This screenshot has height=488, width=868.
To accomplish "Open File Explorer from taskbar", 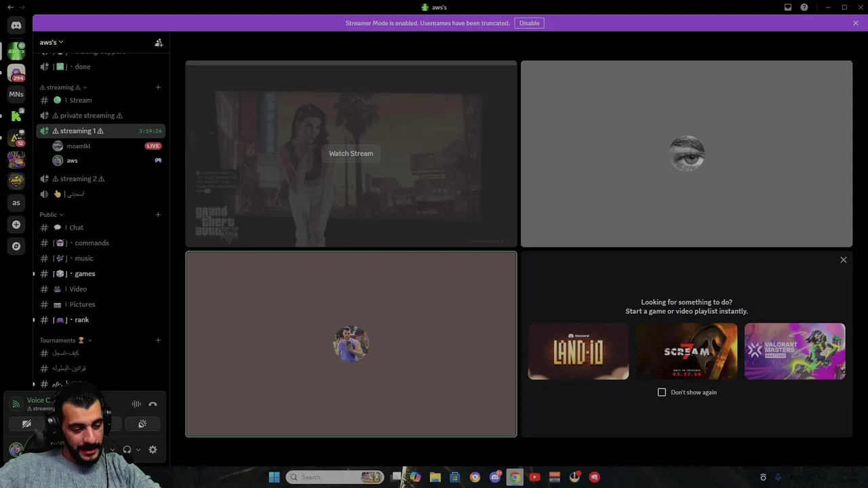I will click(435, 477).
